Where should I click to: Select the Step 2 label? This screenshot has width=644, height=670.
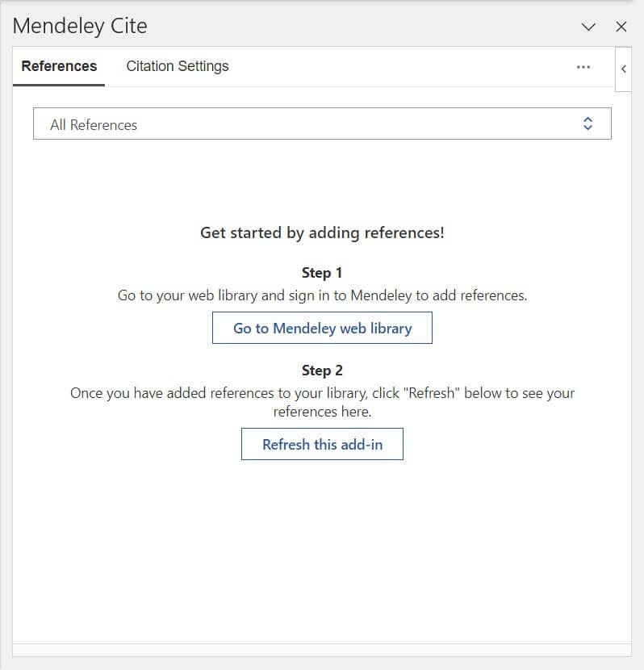(322, 371)
